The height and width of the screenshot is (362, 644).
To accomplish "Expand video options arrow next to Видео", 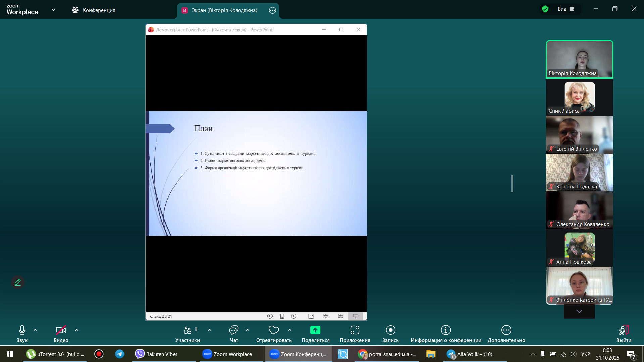I will click(x=77, y=330).
